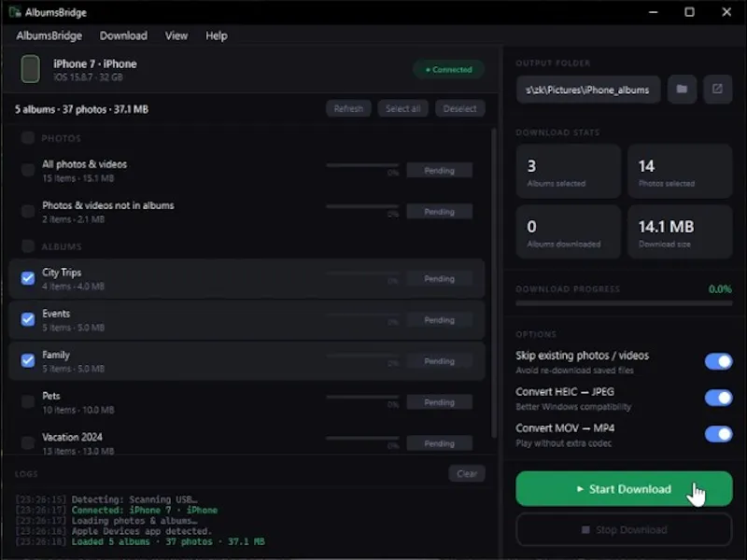Click the 0 Albums downloaded stat card

tap(569, 231)
